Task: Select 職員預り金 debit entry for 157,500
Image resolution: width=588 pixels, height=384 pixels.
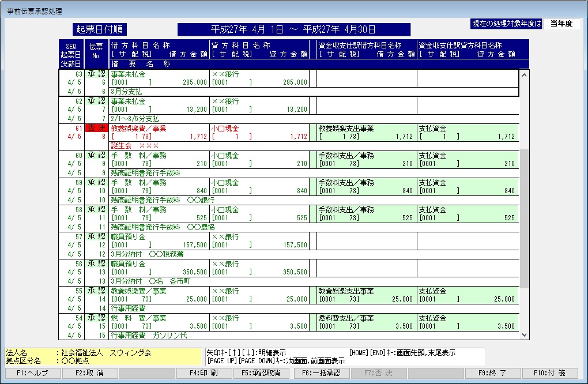Action: pyautogui.click(x=159, y=241)
